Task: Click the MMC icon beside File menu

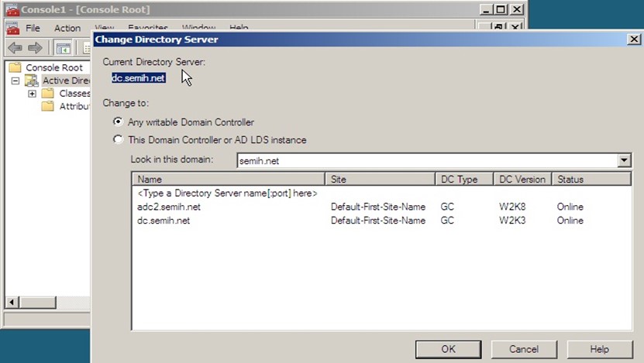Action: click(x=12, y=28)
